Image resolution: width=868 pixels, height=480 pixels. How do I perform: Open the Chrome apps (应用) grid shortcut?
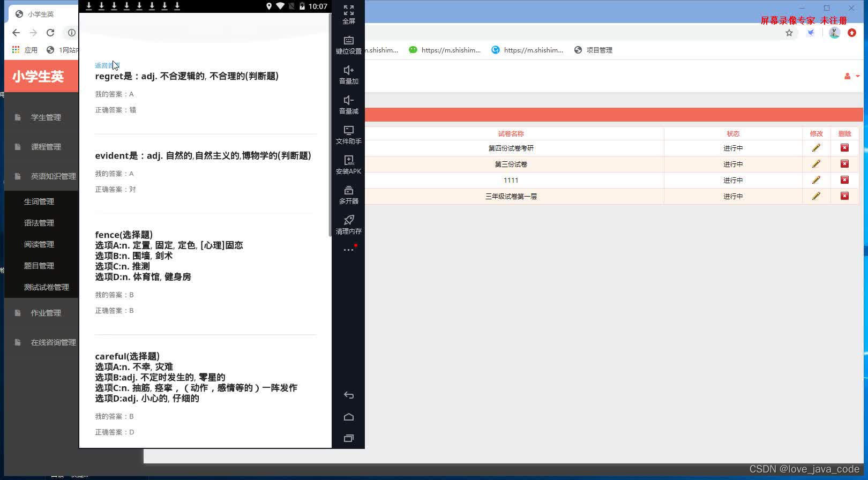(25, 50)
